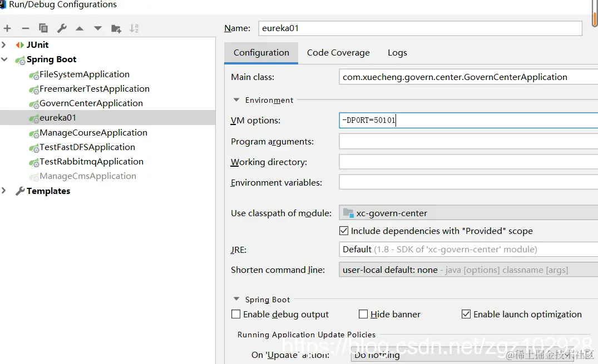Image resolution: width=598 pixels, height=364 pixels.
Task: Switch to the Logs tab
Action: coord(397,53)
